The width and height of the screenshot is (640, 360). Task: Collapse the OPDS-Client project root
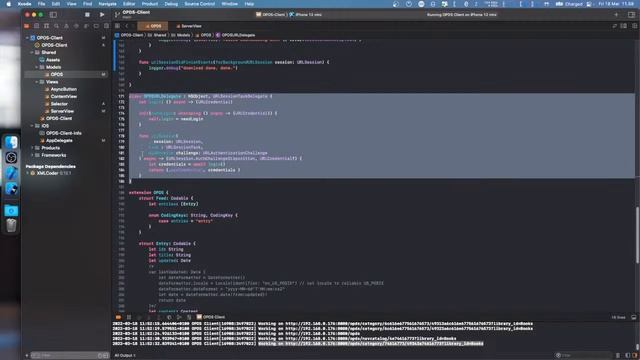click(x=27, y=38)
